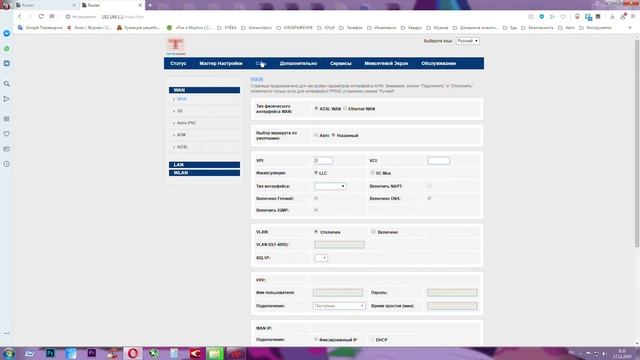This screenshot has width=640, height=360.
Task: Open Messenger in the Opera sidebar
Action: point(7,33)
